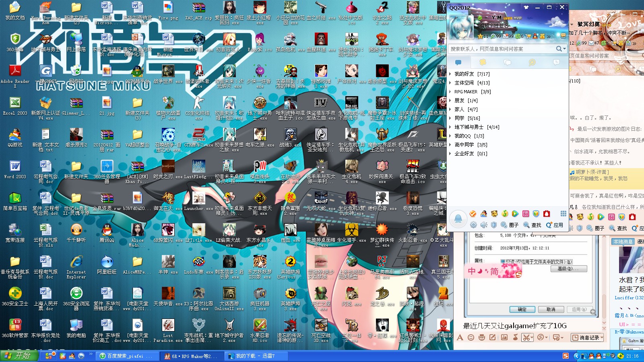Screen dimensions: 644x362
Task: Launch QQ Music icon in QQ2012 bottom bar
Action: pos(504,214)
